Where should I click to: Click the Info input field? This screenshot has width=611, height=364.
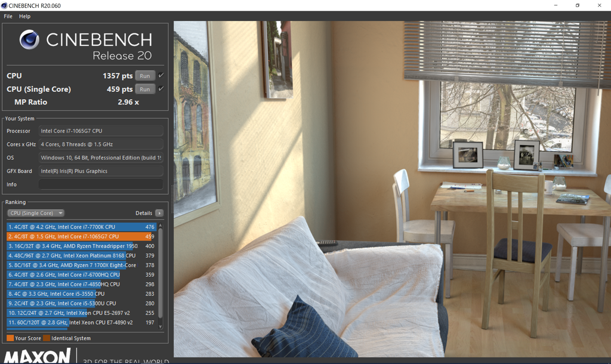click(100, 184)
